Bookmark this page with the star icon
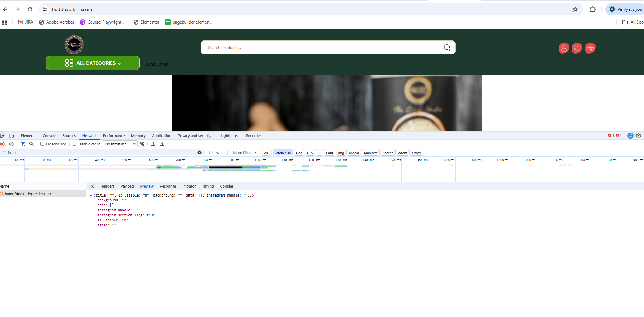The image size is (644, 317). [575, 9]
